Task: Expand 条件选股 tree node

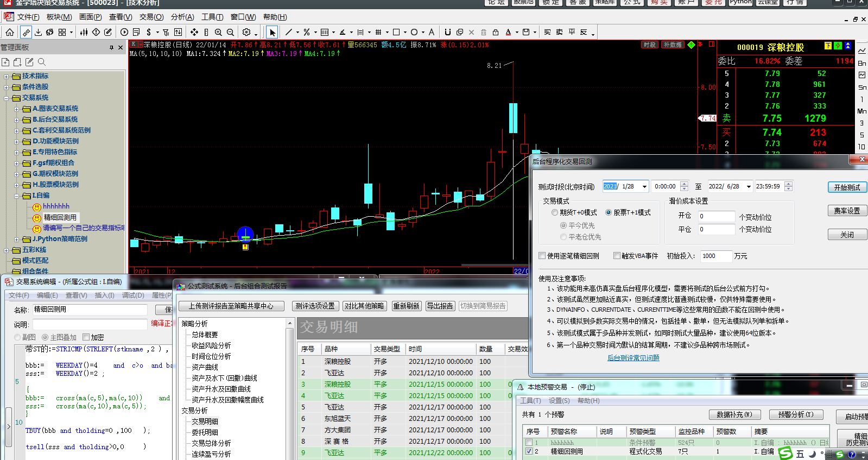Action: tap(6, 87)
